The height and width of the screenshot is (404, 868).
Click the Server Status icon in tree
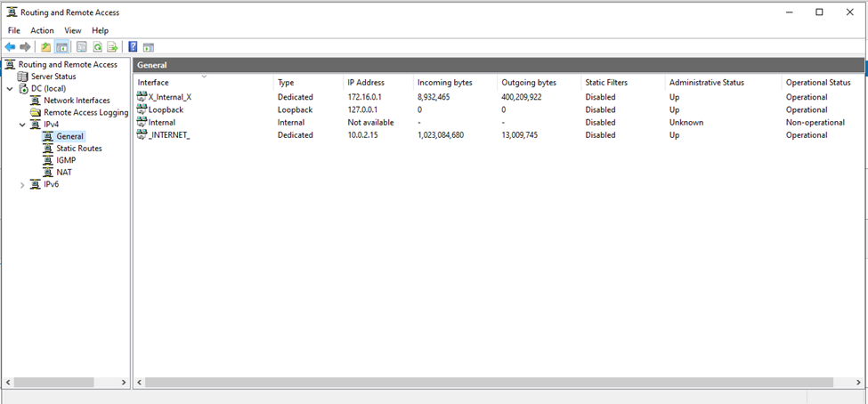pos(22,77)
